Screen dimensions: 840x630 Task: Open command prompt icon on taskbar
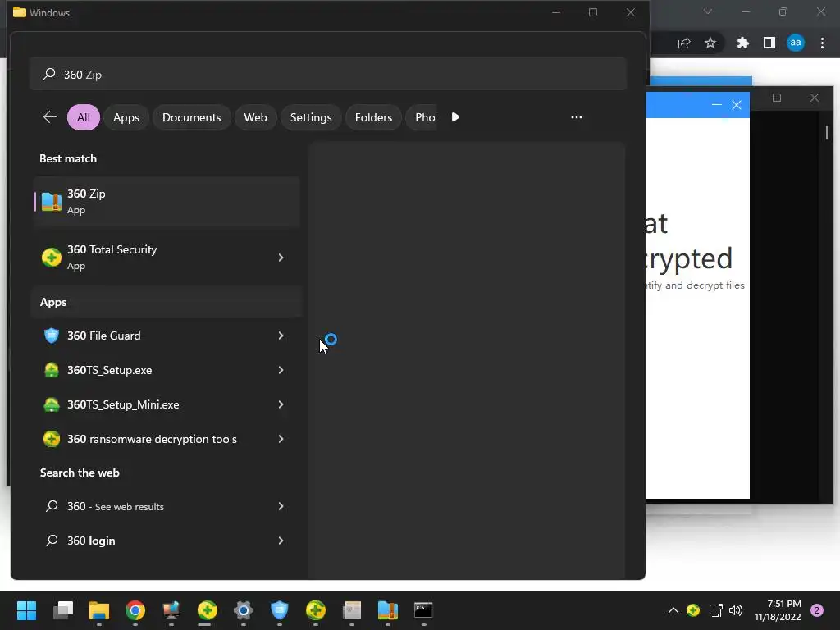[423, 610]
